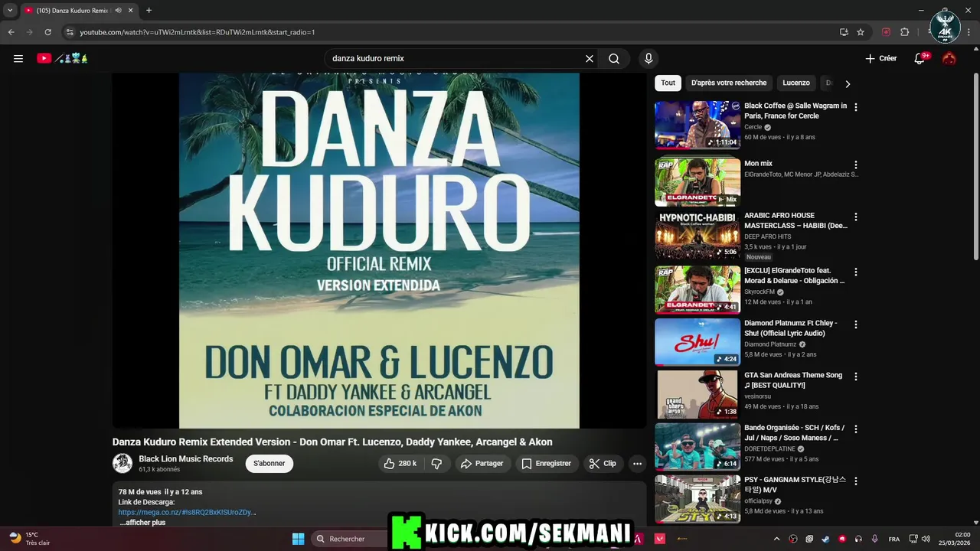This screenshot has width=980, height=551.
Task: Click the Chrome address bar URL
Action: pos(198,32)
